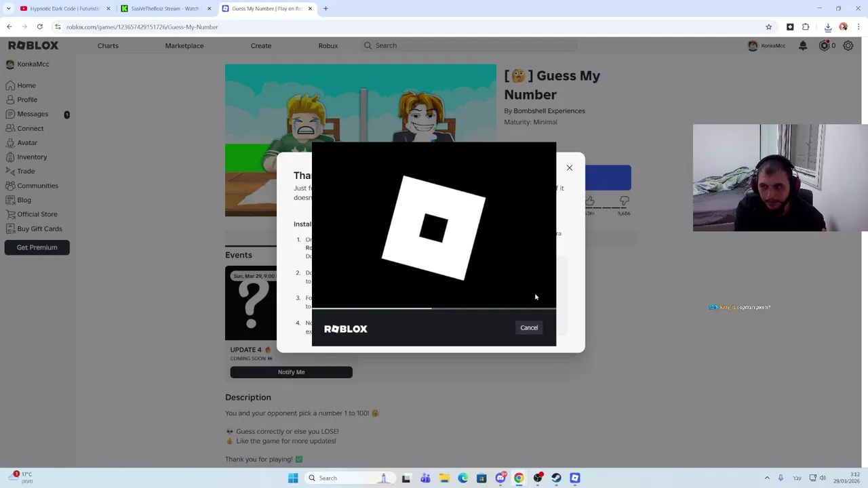This screenshot has width=868, height=488.
Task: Click the Get Premium button
Action: click(37, 247)
